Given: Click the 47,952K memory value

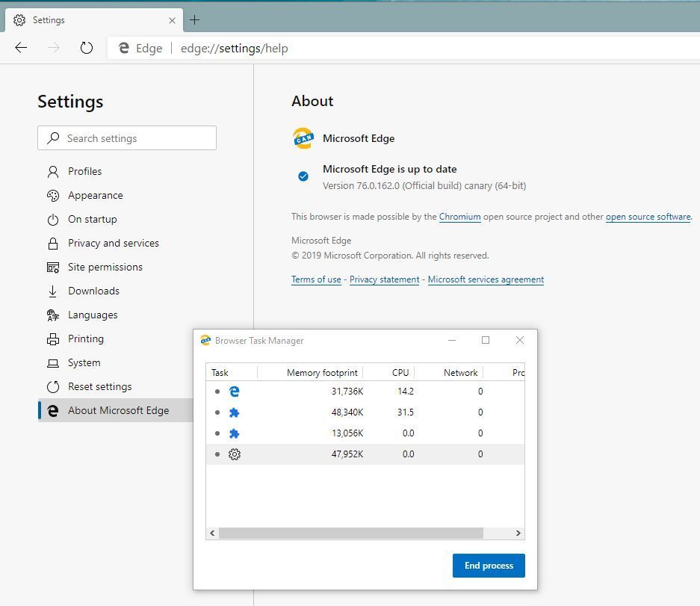Looking at the screenshot, I should [347, 454].
